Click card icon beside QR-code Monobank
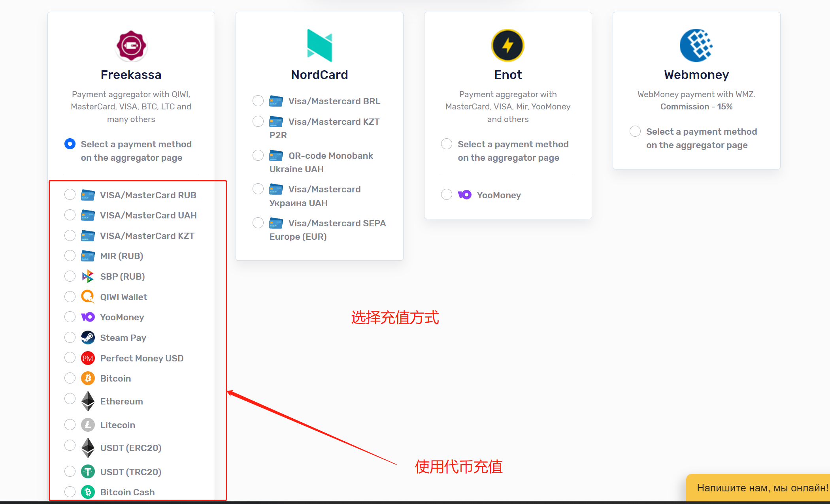This screenshot has height=504, width=830. 276,156
